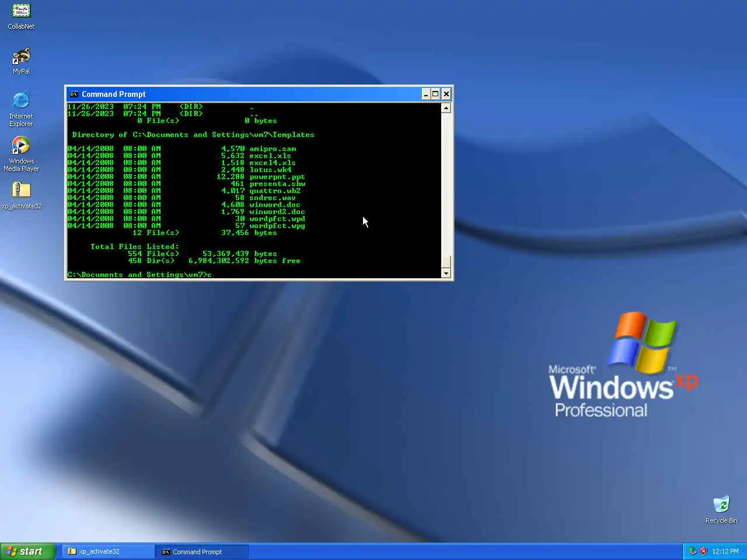747x560 pixels.
Task: Click the network tray icon beside the shield
Action: coord(693,551)
